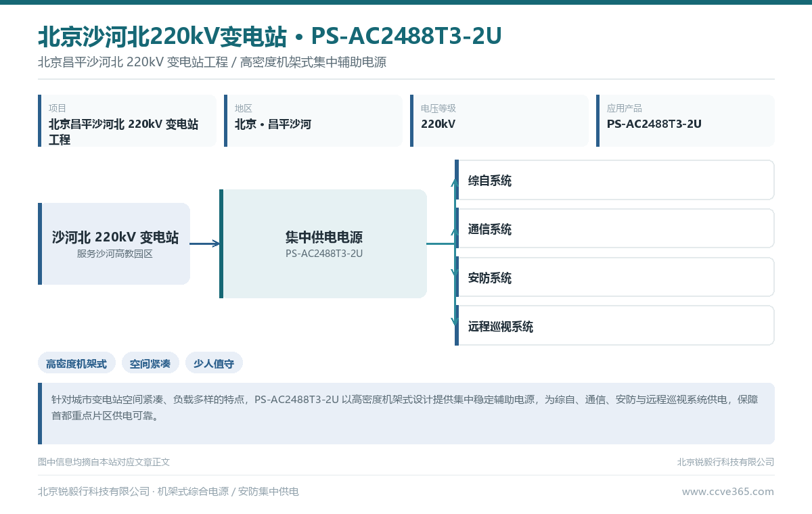Click 北京锐毅行科技有限公司 at right above footer
Viewport: 812px width, 514px height.
tap(725, 462)
